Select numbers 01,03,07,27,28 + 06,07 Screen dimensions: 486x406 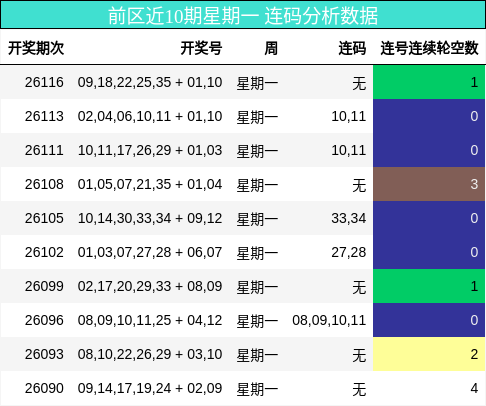[150, 252]
